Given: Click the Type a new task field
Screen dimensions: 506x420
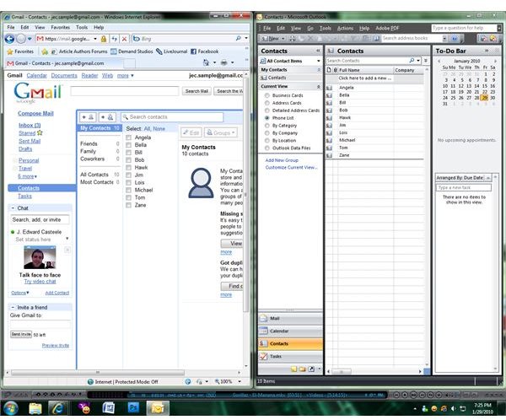Looking at the screenshot, I should point(463,187).
